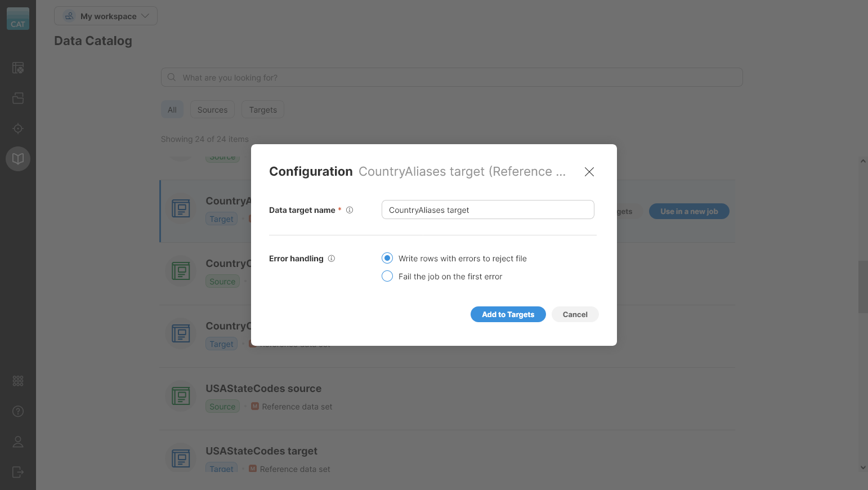Click inside the Data target name field
Screen dimensions: 868x490
click(x=487, y=210)
